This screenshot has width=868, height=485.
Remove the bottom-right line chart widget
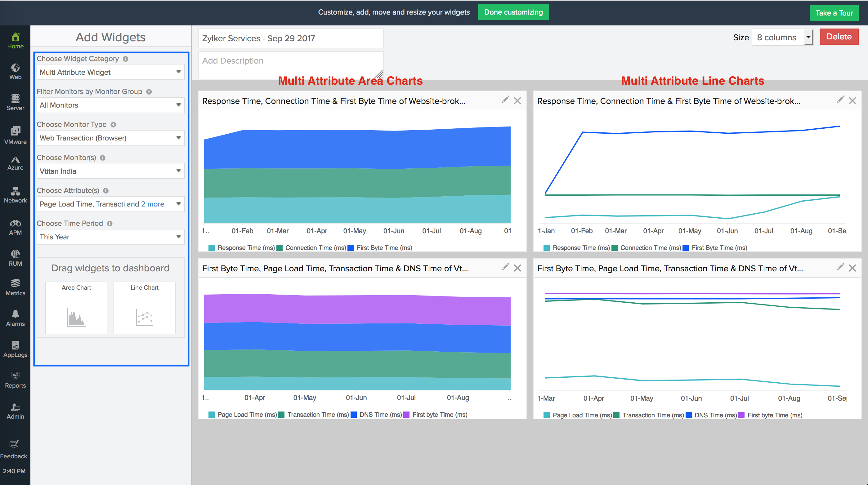click(852, 268)
